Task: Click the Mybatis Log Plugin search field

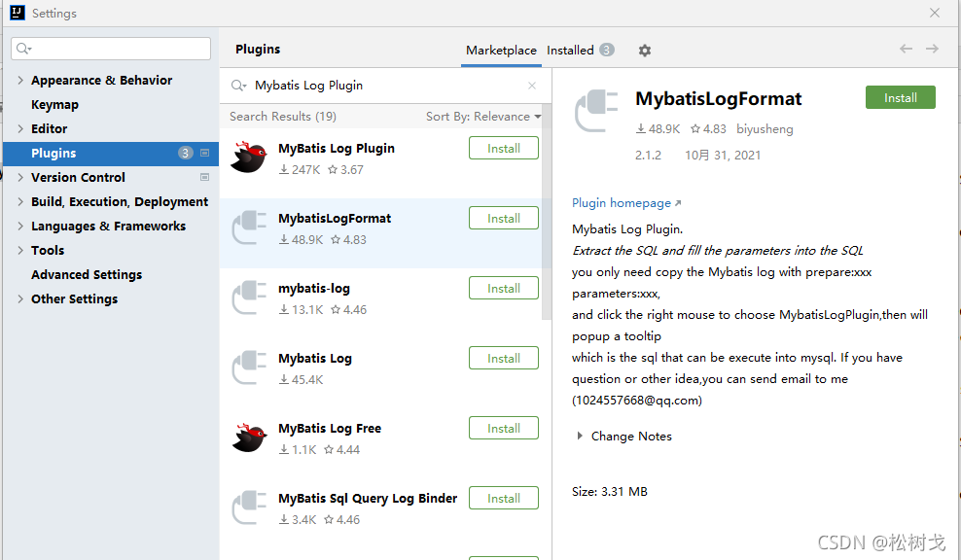Action: coord(383,86)
